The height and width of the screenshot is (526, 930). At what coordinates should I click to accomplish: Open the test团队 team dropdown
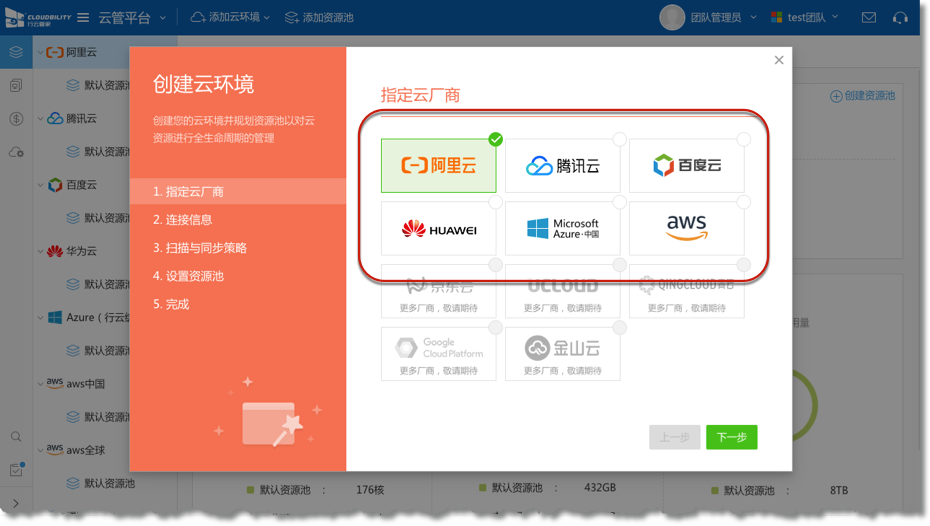[804, 18]
